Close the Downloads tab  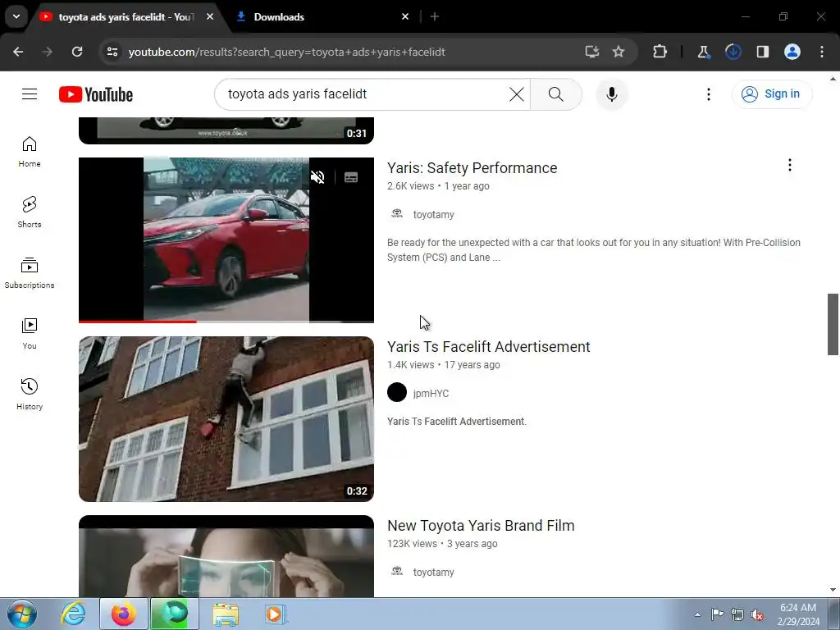[x=405, y=17]
